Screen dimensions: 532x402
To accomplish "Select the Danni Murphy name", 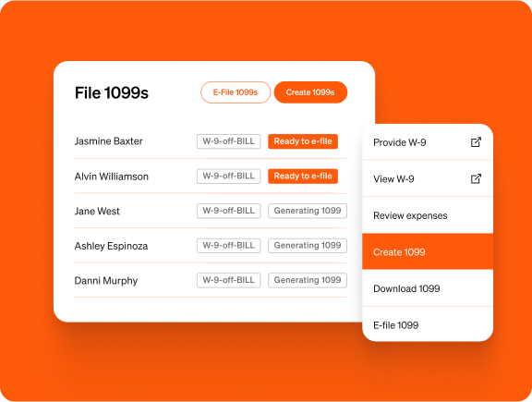I will point(106,281).
